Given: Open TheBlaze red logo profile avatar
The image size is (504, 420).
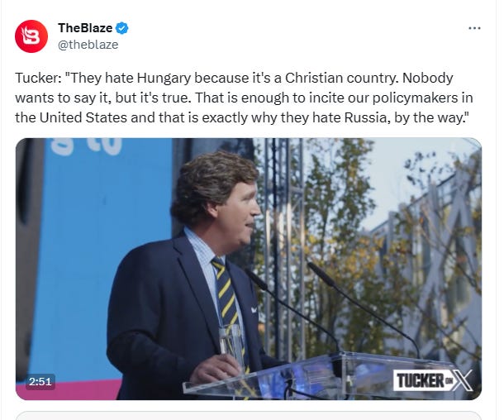Looking at the screenshot, I should pyautogui.click(x=31, y=36).
